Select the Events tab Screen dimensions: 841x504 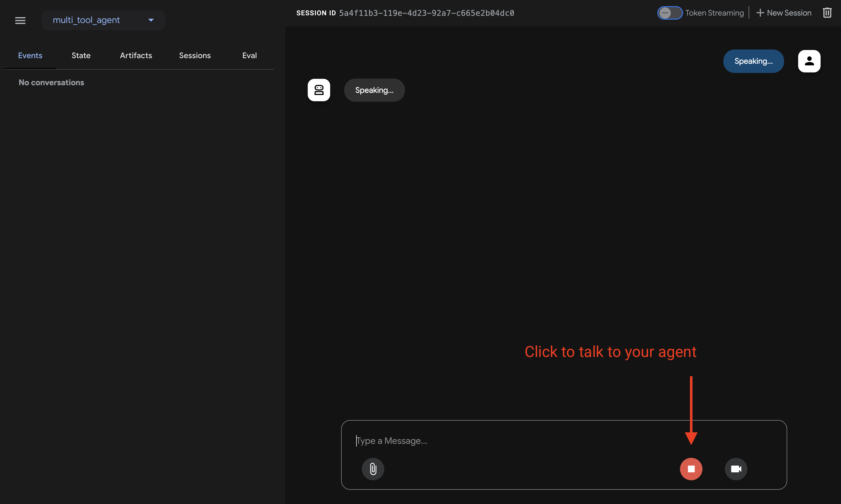(30, 55)
